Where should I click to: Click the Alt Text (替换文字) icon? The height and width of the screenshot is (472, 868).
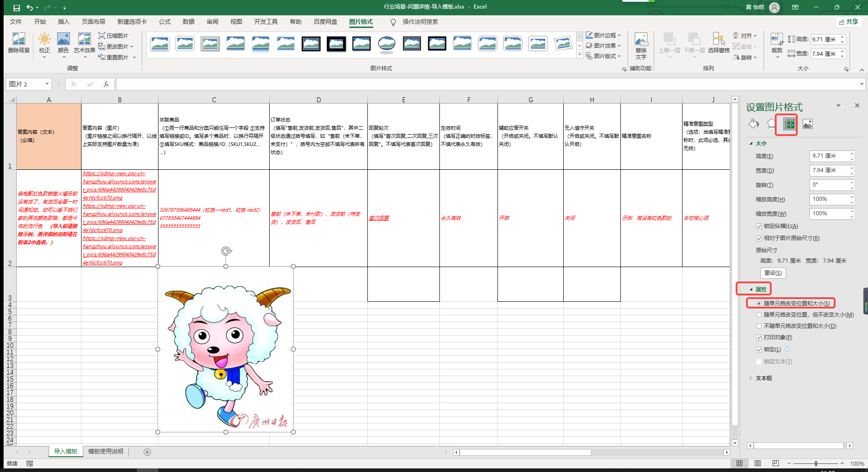[641, 45]
